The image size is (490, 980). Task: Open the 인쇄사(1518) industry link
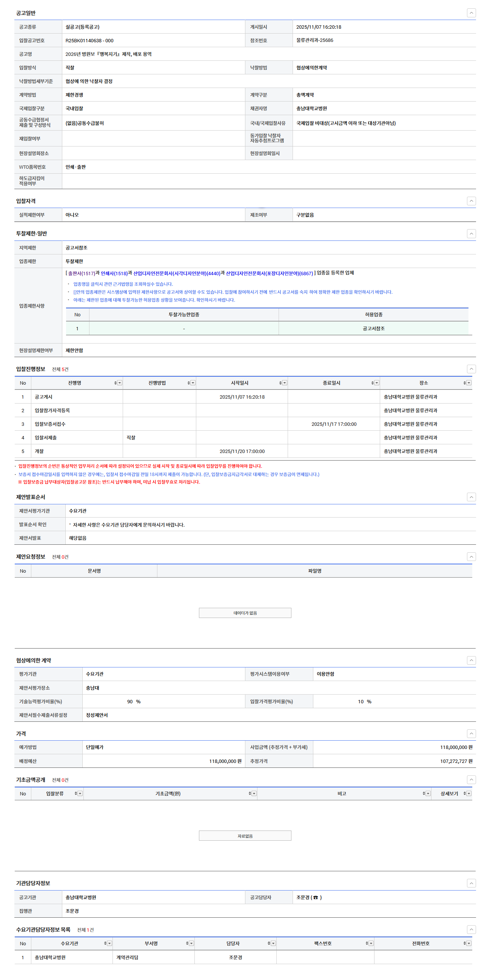click(114, 273)
